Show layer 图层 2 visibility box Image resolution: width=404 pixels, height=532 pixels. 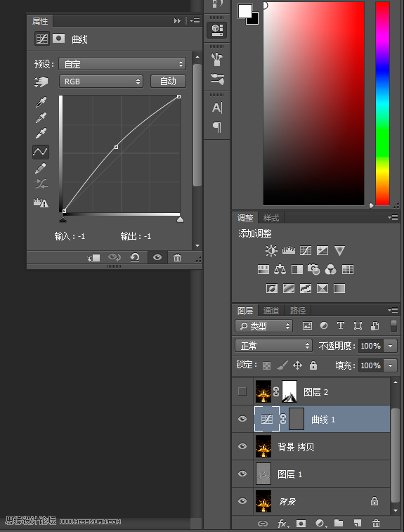(x=242, y=391)
